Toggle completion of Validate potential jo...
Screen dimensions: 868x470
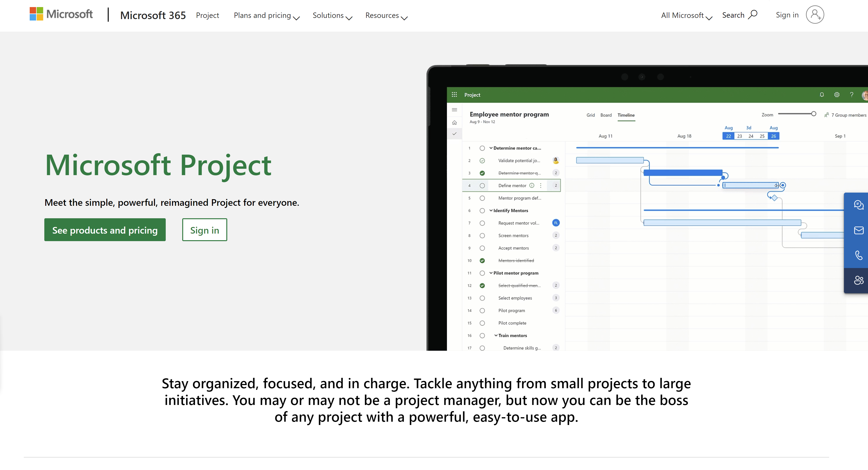coord(482,161)
